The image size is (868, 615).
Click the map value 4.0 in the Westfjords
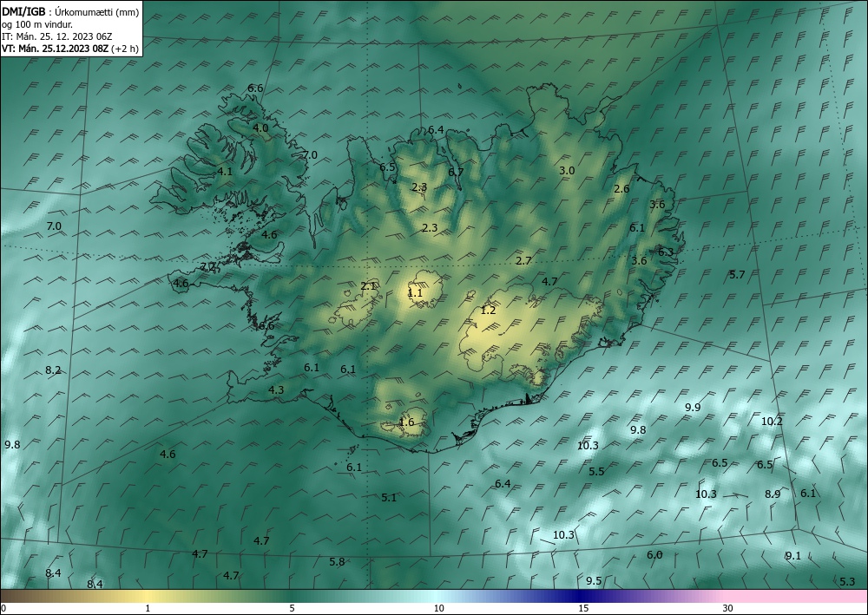(x=260, y=128)
